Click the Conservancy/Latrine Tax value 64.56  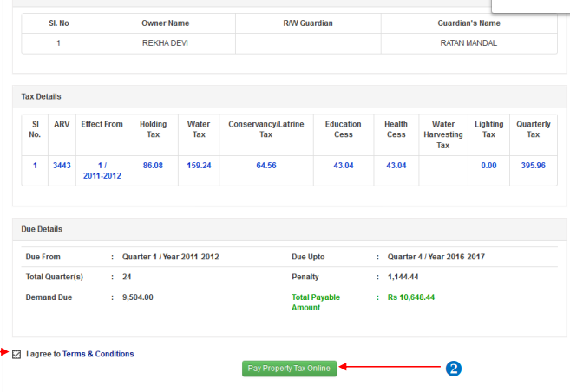pos(265,165)
